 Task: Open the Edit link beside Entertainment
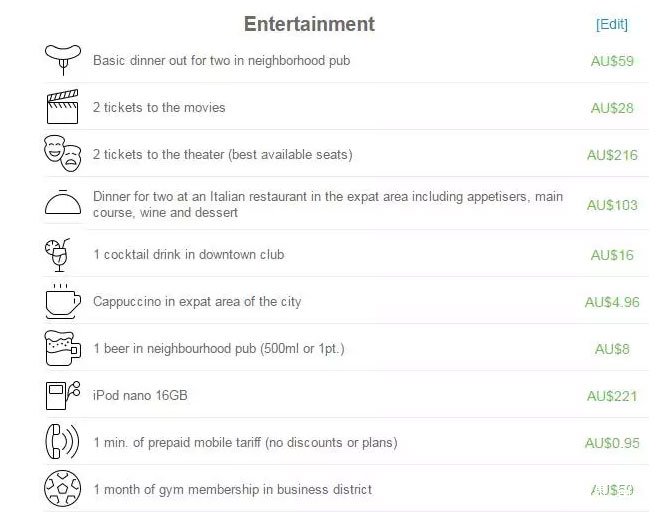point(612,24)
